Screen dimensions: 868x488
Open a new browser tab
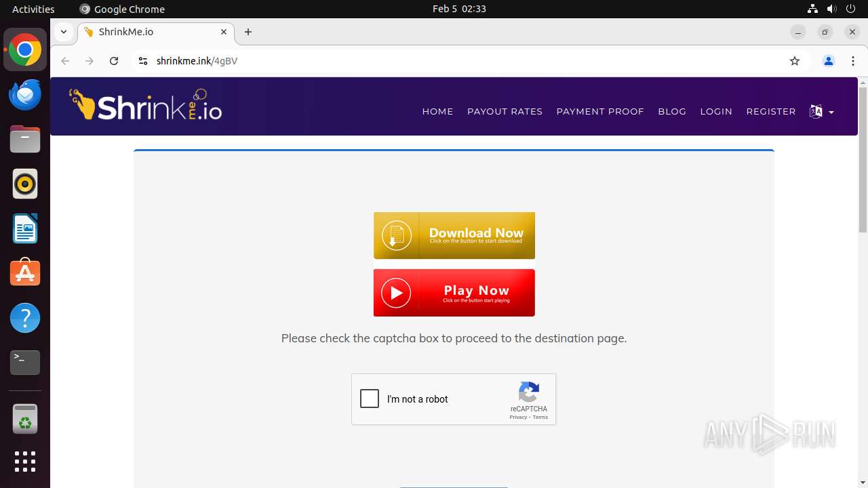pyautogui.click(x=248, y=32)
